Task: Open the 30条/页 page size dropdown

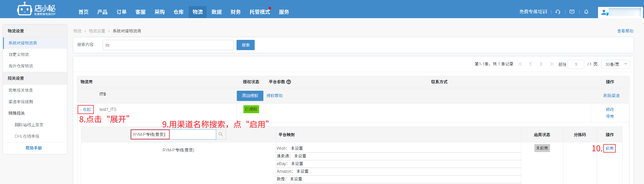Action: pyautogui.click(x=615, y=64)
